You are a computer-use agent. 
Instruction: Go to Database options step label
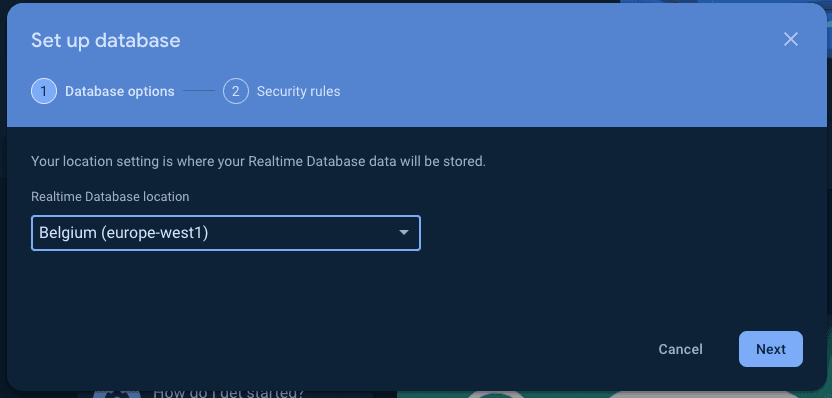tap(119, 92)
